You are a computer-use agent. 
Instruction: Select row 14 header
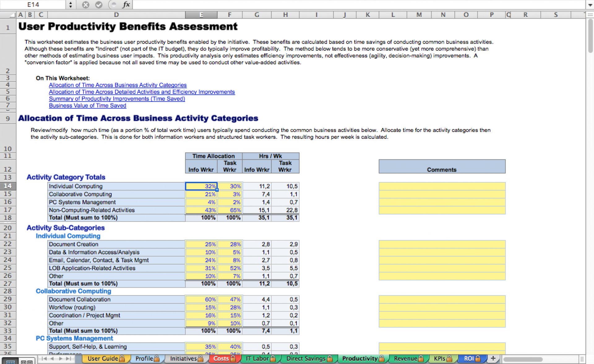8,186
